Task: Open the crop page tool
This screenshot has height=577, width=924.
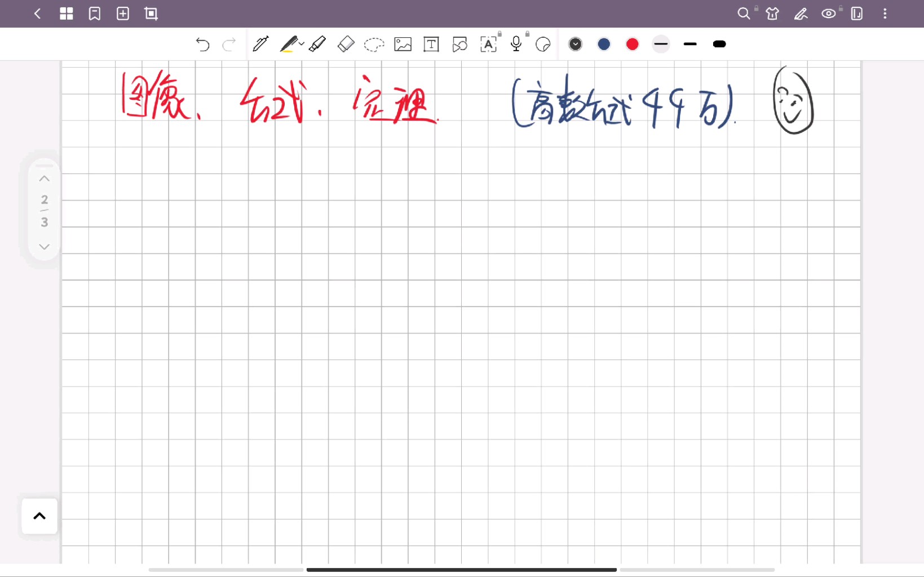Action: (x=151, y=14)
